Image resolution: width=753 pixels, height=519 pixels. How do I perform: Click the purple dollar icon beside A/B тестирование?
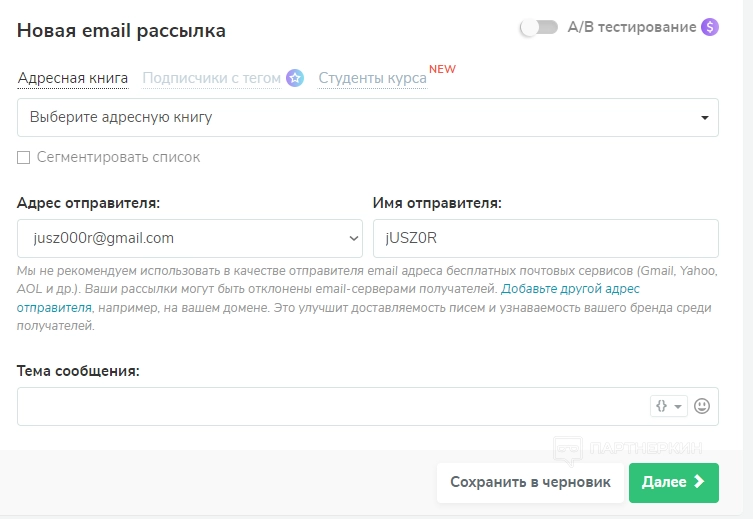710,27
